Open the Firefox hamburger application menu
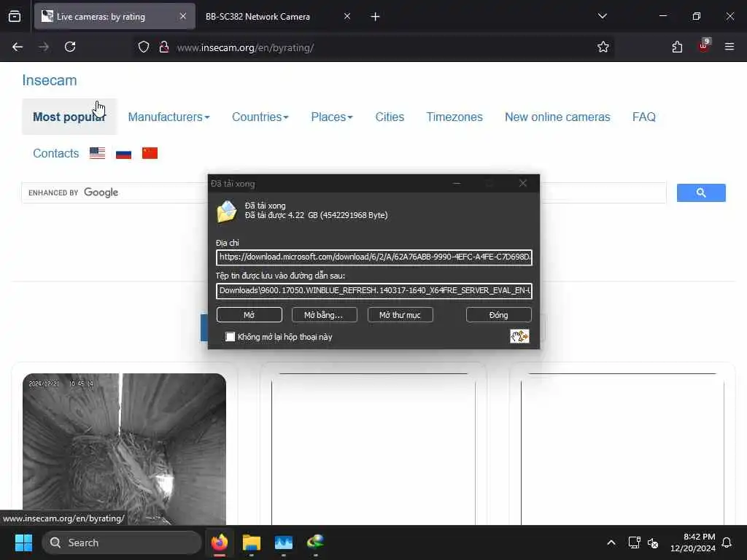Viewport: 747px width, 560px height. (729, 47)
